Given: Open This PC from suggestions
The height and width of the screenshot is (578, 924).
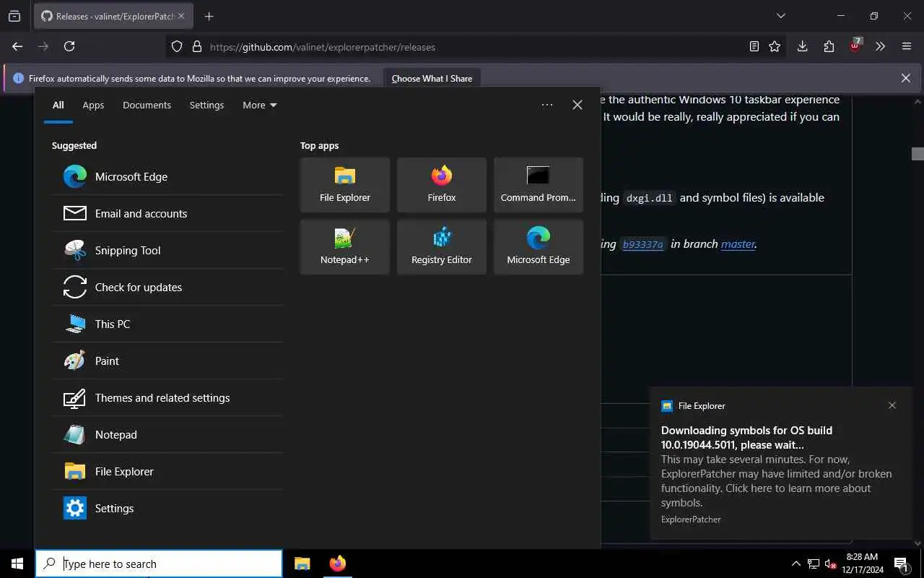Looking at the screenshot, I should click(x=167, y=324).
